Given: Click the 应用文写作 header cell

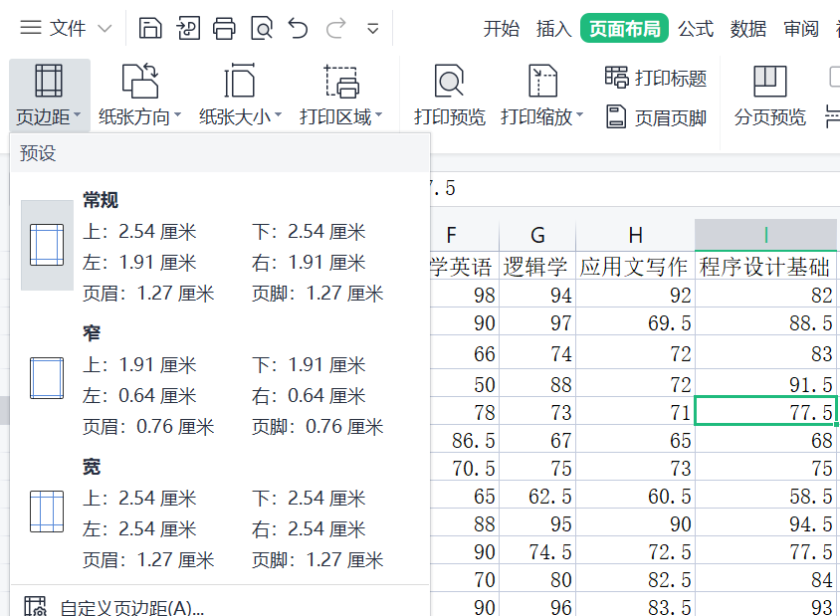Looking at the screenshot, I should (x=635, y=267).
